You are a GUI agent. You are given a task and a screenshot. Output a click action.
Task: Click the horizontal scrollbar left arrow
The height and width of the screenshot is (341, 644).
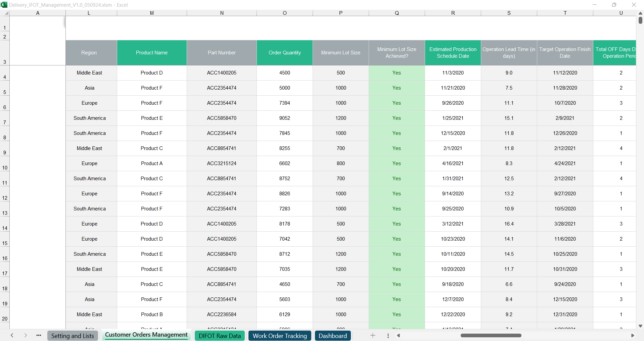pos(399,336)
